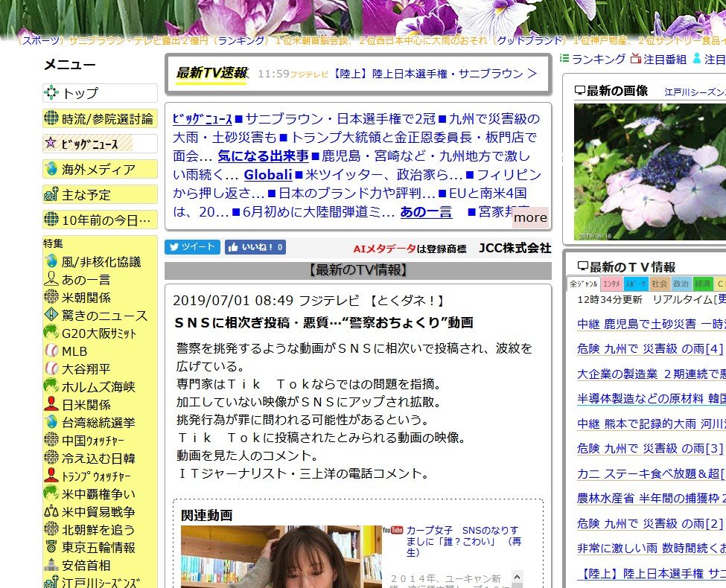Screen dimensions: 726x588
Task: Click the Facebook いいね！ button
Action: (x=255, y=247)
